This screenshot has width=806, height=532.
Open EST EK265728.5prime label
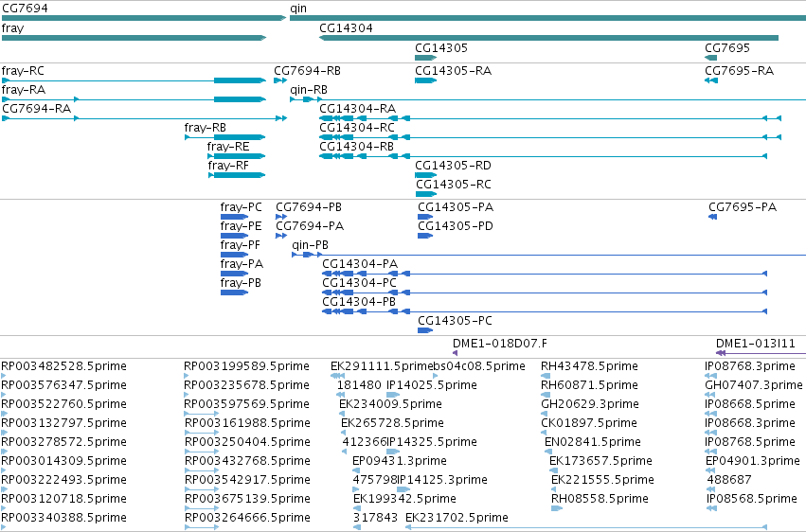click(392, 423)
